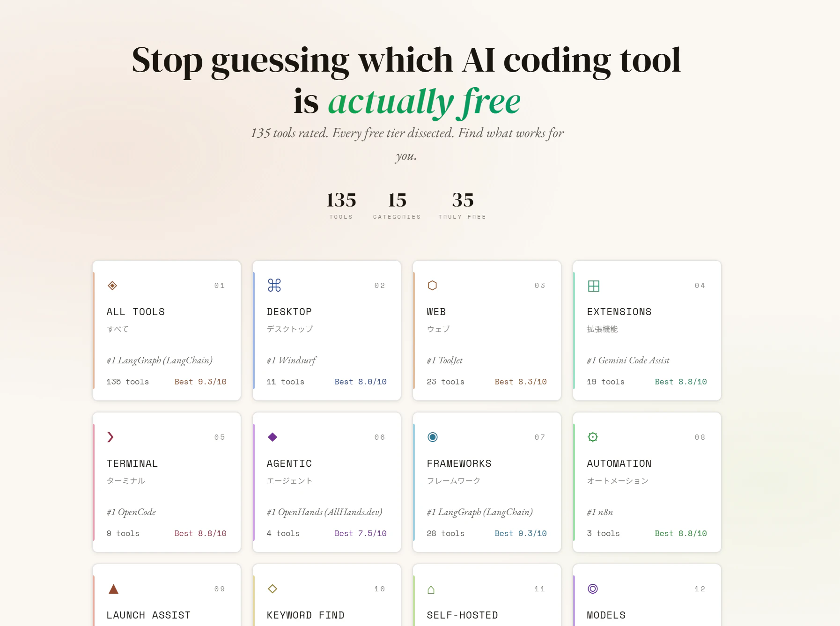Screen dimensions: 840x626
Task: Click the outlined diamond icon on Keyword Find card
Action: (273, 589)
